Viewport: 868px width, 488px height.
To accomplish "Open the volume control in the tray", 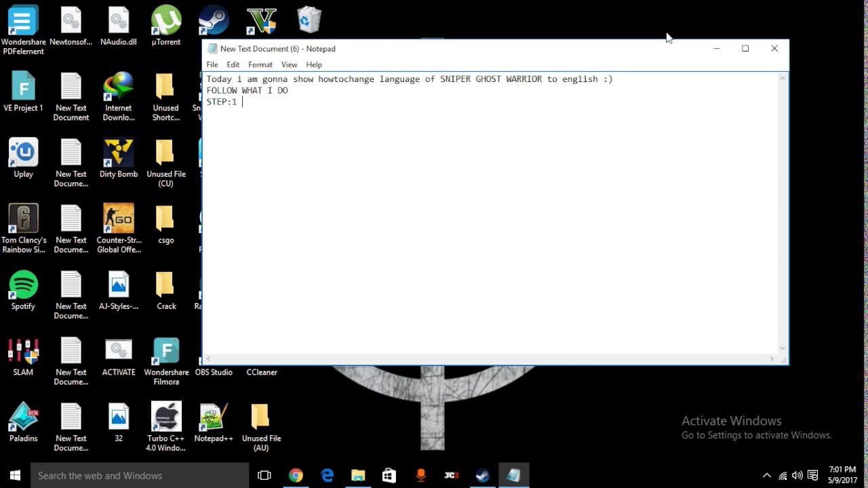I will [x=797, y=476].
